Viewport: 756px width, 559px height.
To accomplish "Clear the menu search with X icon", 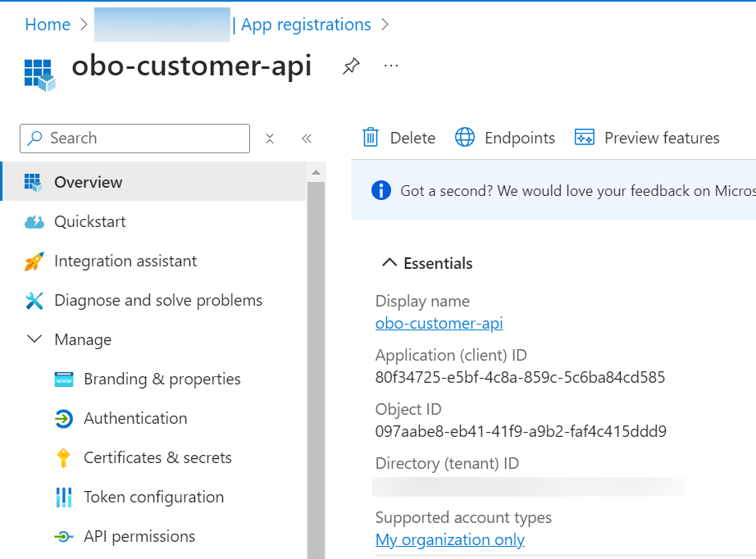I will click(x=270, y=139).
